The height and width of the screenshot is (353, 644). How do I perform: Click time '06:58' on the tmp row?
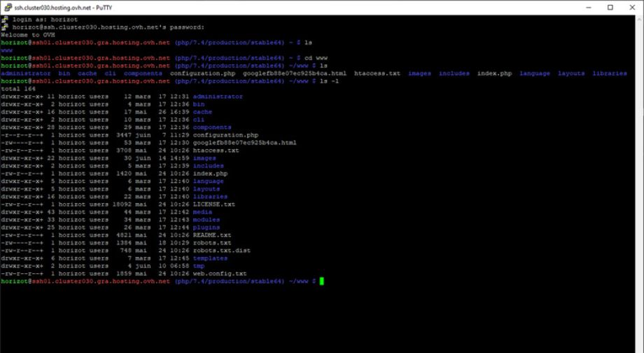179,266
